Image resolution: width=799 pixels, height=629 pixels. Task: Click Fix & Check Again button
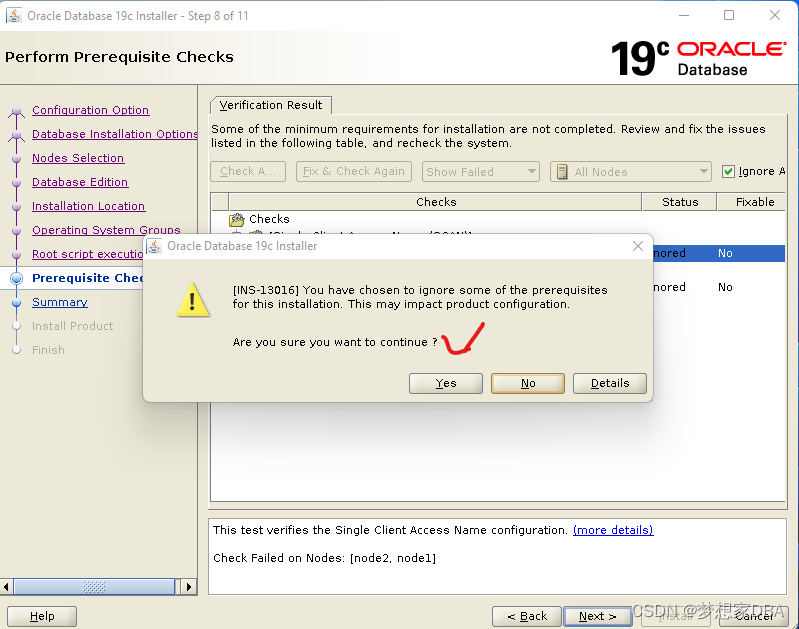(x=354, y=171)
